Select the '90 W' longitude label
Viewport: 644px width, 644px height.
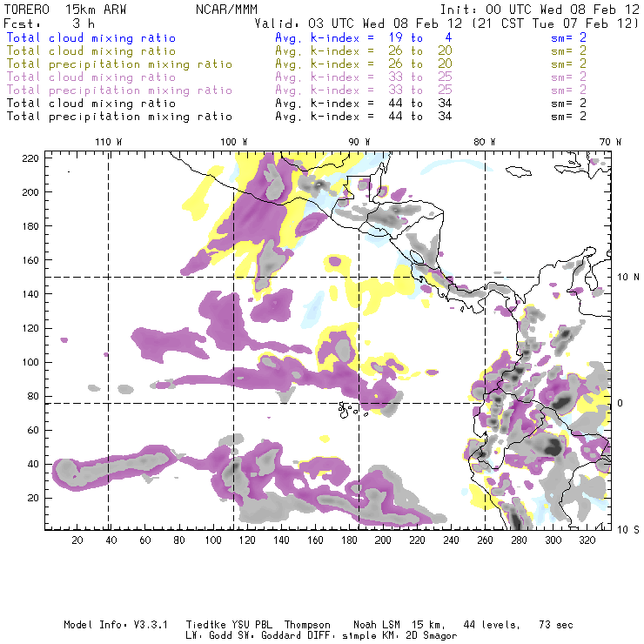(x=359, y=142)
